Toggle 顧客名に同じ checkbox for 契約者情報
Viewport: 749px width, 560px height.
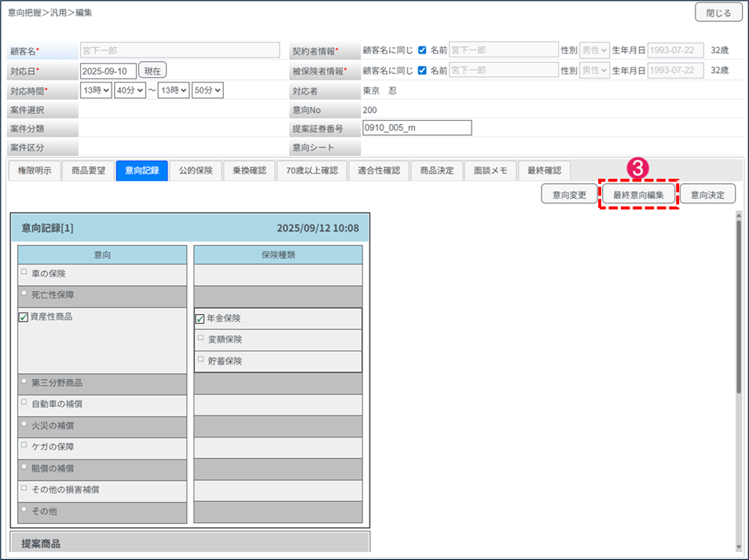click(422, 50)
